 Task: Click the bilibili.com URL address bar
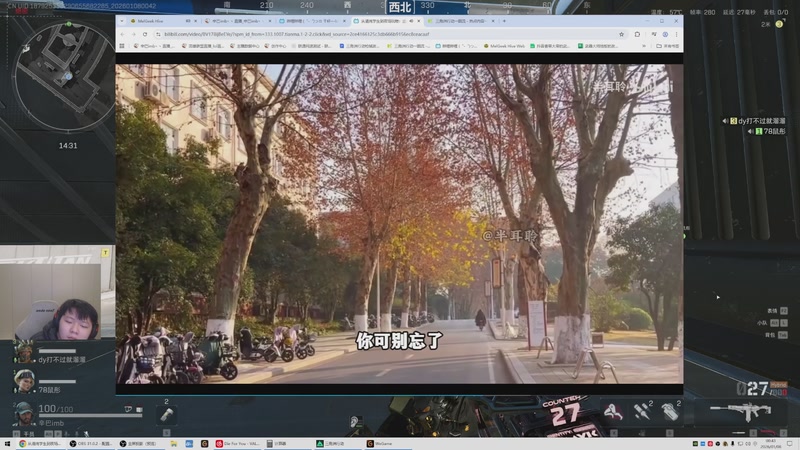(388, 34)
